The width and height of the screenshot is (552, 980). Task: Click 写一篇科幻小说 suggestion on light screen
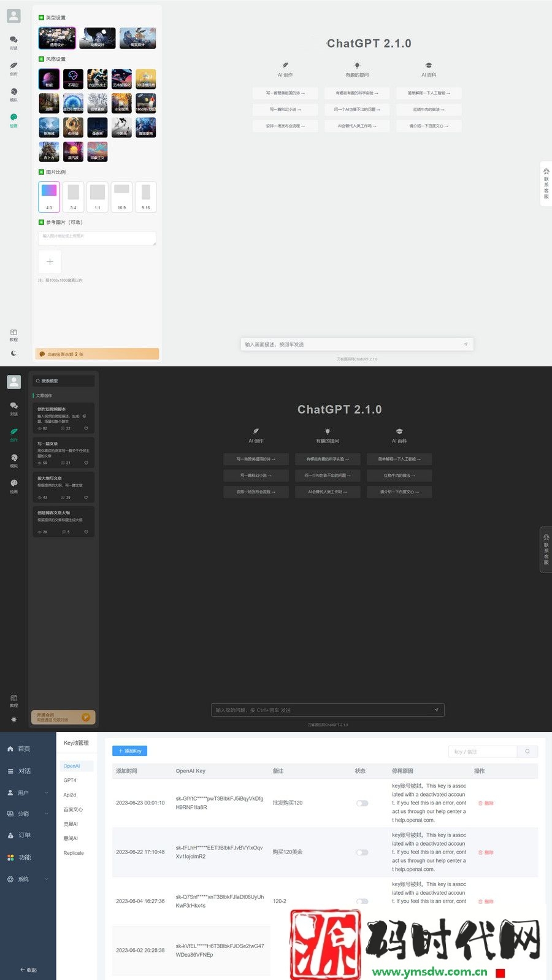[285, 109]
